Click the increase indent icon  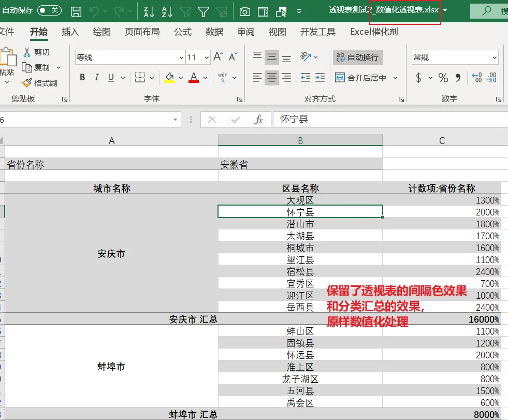point(320,78)
